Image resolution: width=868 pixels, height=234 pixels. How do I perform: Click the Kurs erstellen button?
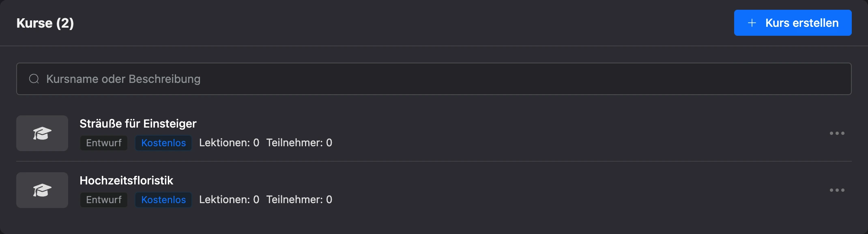[793, 23]
